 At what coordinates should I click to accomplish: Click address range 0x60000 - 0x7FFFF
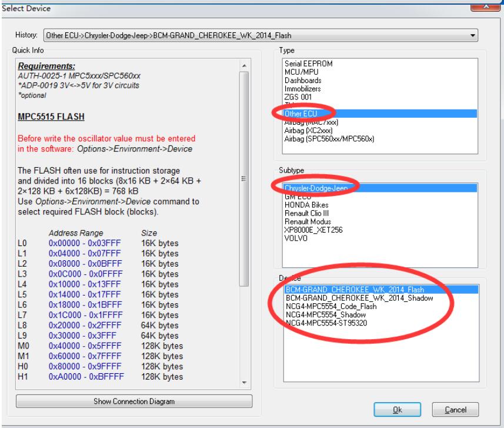point(85,356)
